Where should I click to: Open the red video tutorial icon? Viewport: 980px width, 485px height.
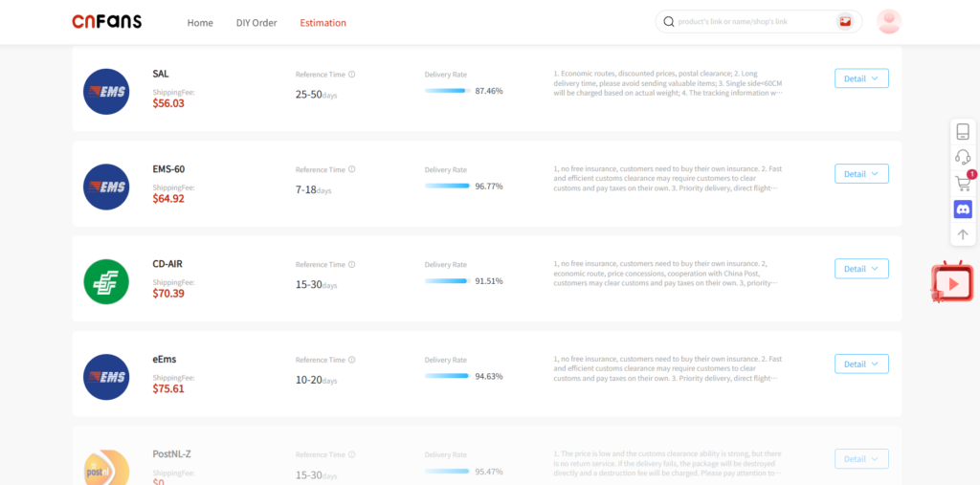coord(951,283)
